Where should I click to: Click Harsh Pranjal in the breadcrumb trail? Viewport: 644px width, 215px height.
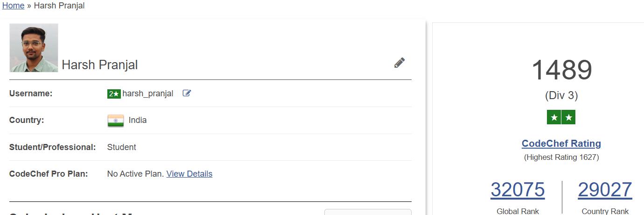click(59, 6)
